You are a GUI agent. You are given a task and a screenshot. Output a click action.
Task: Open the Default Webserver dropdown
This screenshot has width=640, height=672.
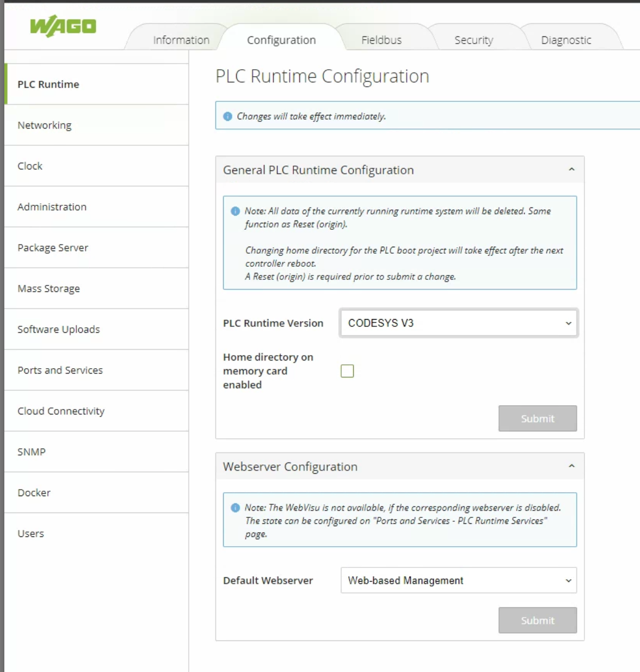458,581
